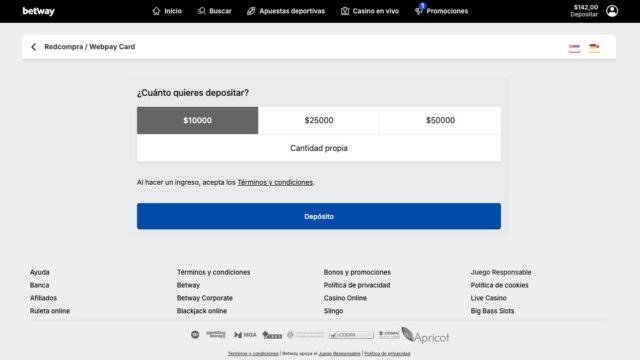This screenshot has height=360, width=640.
Task: Click the Inicio home icon
Action: pyautogui.click(x=156, y=11)
